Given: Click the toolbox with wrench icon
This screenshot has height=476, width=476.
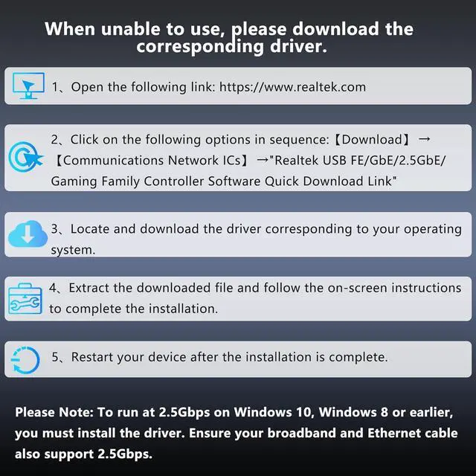Looking at the screenshot, I should coord(25,299).
